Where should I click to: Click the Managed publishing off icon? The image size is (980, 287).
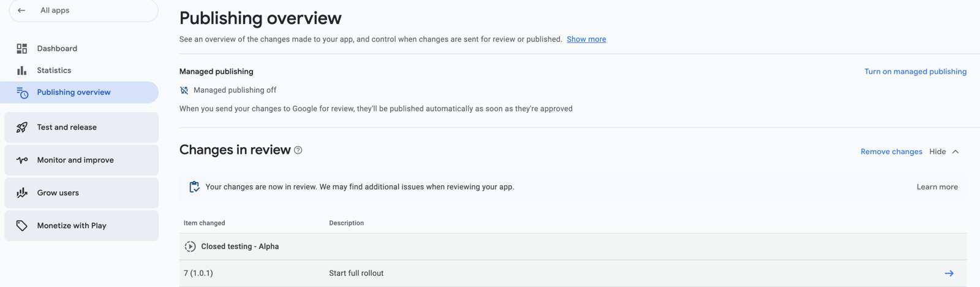pos(184,90)
